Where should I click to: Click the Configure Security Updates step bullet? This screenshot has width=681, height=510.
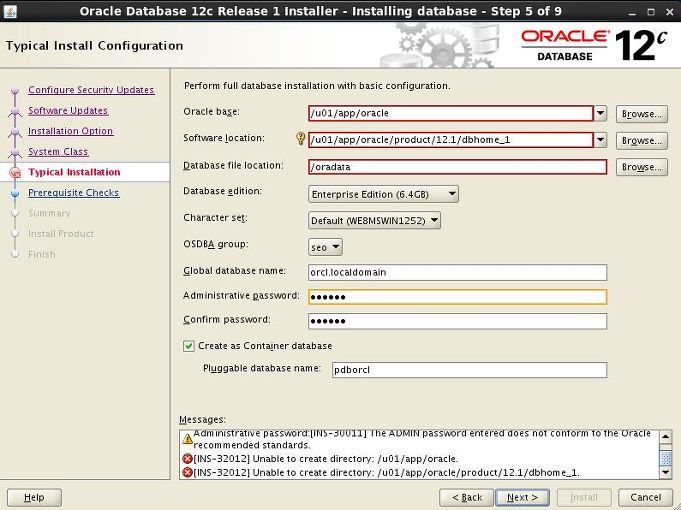pyautogui.click(x=15, y=90)
